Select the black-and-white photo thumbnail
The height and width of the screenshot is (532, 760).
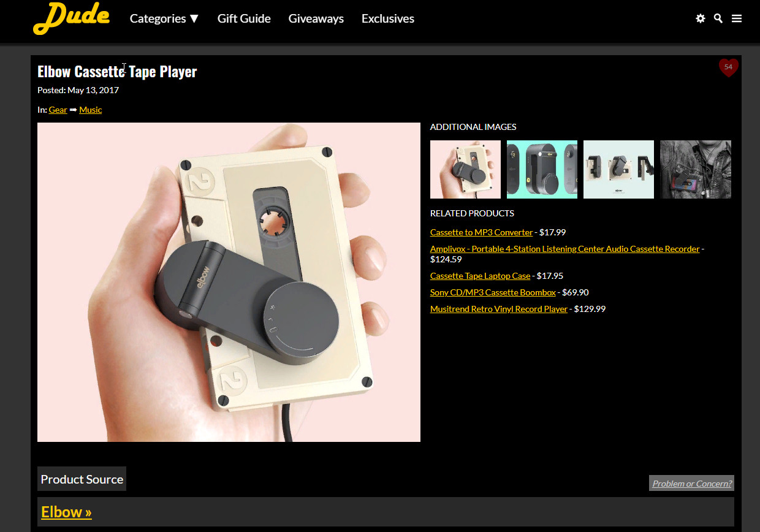[x=696, y=169]
